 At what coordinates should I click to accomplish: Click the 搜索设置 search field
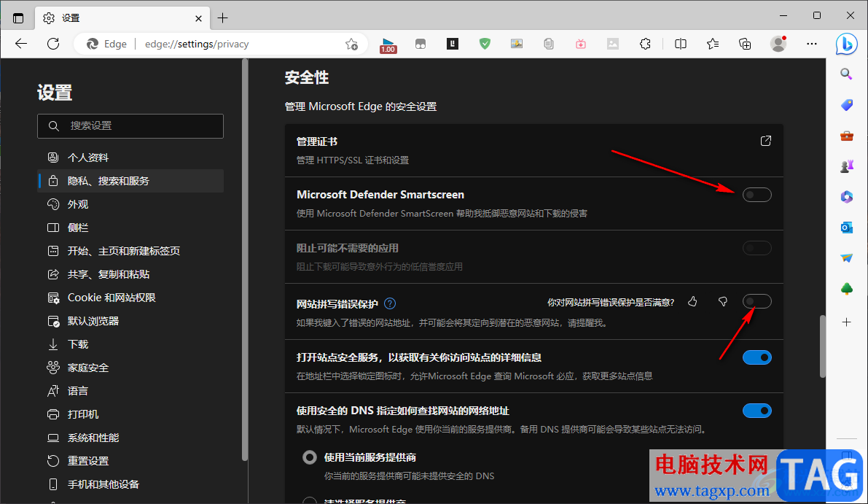click(130, 126)
